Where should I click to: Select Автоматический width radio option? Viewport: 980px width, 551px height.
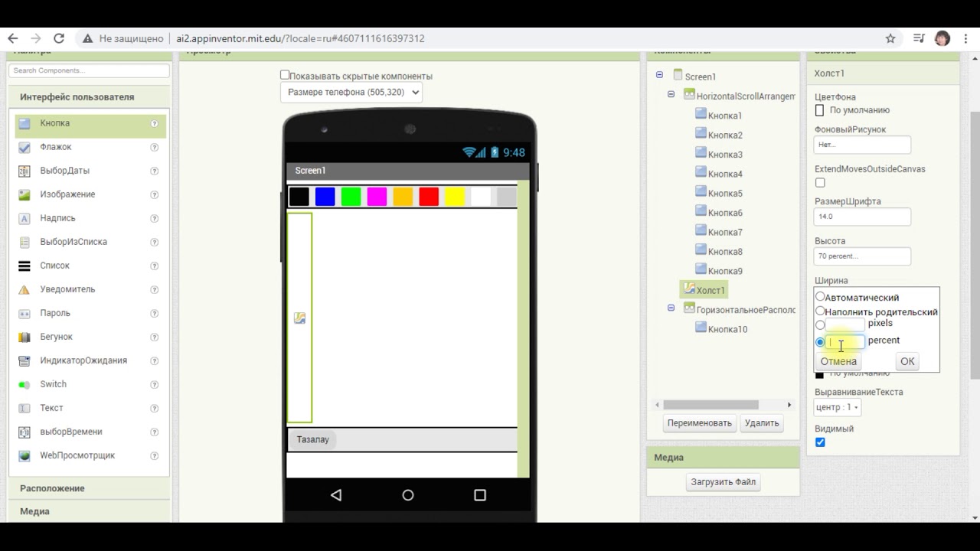[820, 297]
